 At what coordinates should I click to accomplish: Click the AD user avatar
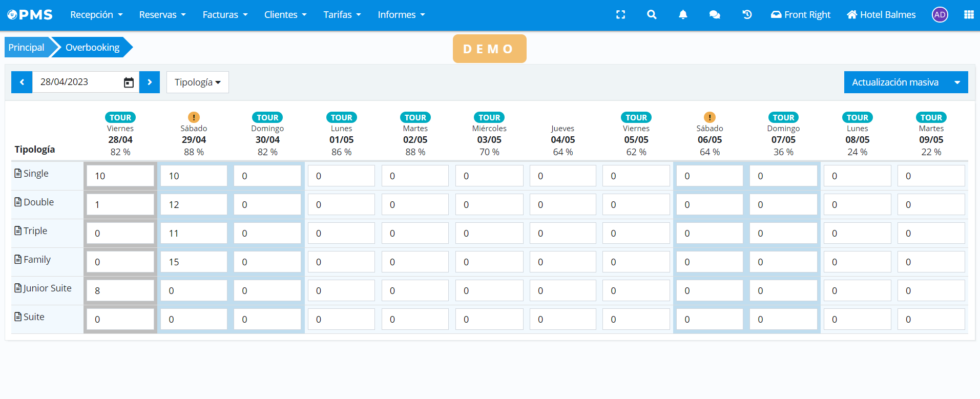(940, 15)
